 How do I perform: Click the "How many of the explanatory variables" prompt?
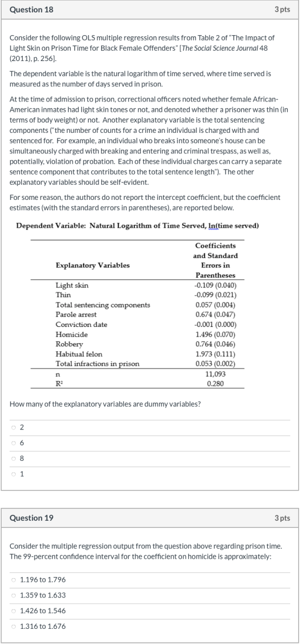[105, 404]
